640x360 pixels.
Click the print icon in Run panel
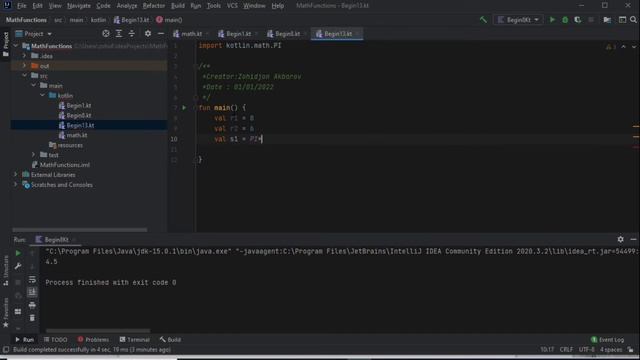click(x=32, y=305)
